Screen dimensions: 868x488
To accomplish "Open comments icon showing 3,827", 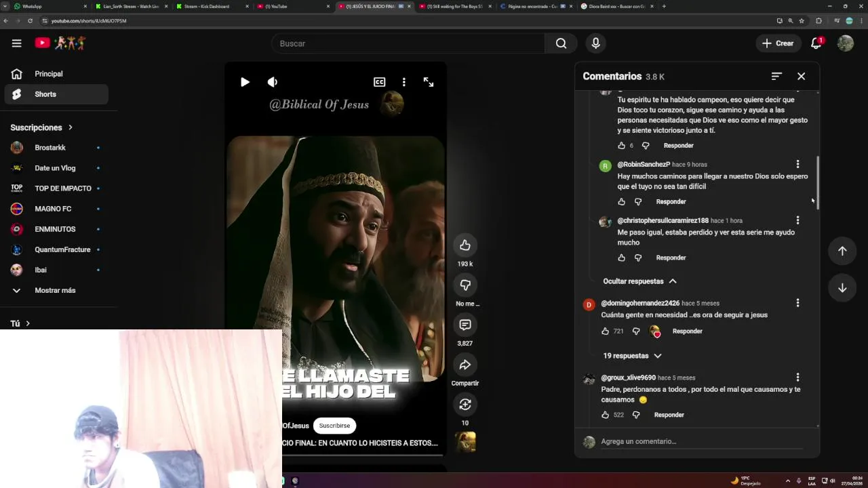I will pyautogui.click(x=465, y=325).
